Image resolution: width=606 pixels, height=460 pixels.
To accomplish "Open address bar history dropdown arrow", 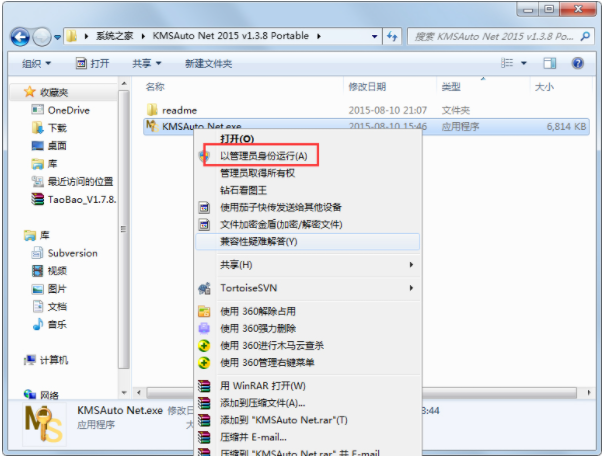I will pos(374,36).
